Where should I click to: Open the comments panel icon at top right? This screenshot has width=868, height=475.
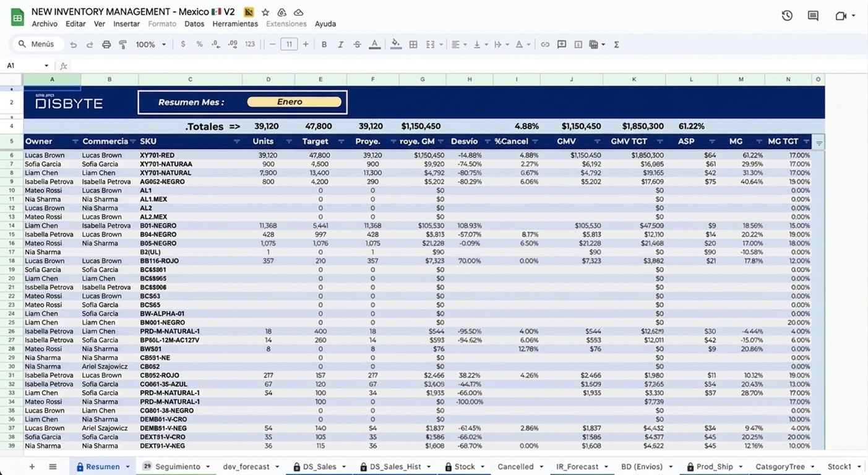[814, 16]
